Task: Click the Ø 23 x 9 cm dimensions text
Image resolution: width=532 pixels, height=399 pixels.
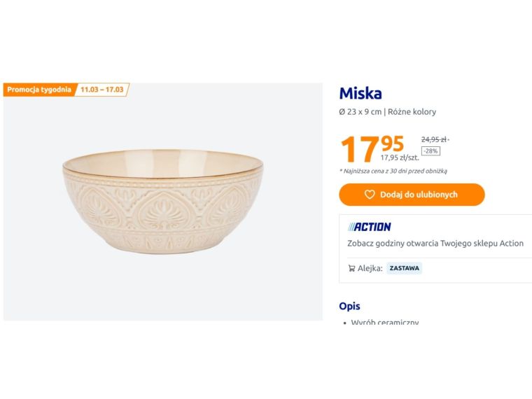Action: [360, 112]
